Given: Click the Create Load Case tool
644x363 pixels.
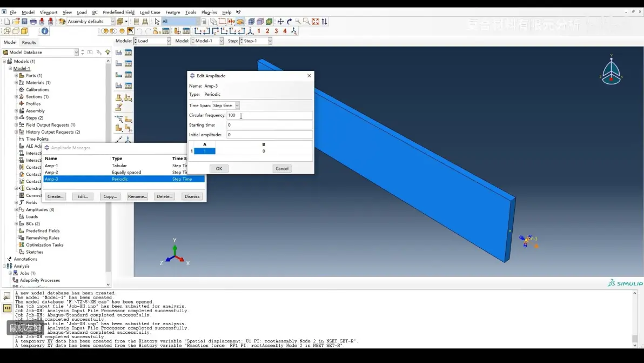Looking at the screenshot, I should (x=119, y=85).
